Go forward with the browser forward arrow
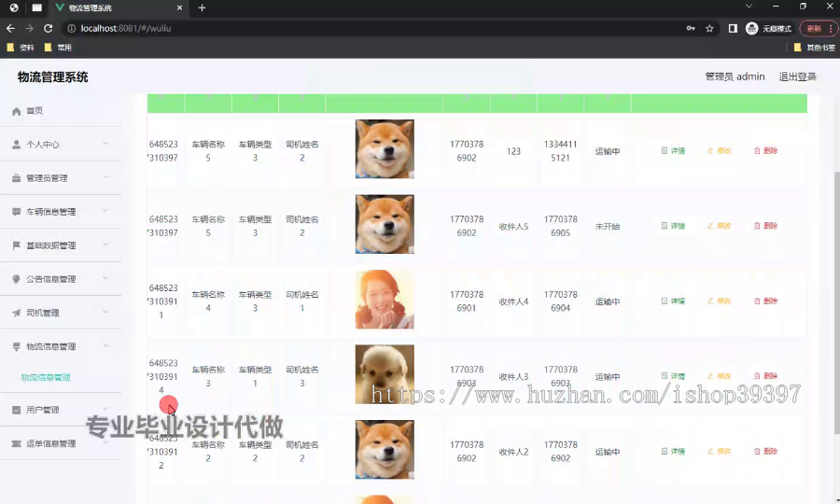The width and height of the screenshot is (840, 504). tap(30, 28)
